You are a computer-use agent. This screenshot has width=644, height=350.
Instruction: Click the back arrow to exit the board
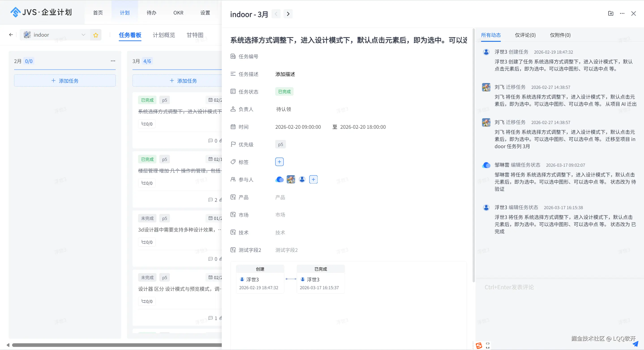pyautogui.click(x=11, y=35)
